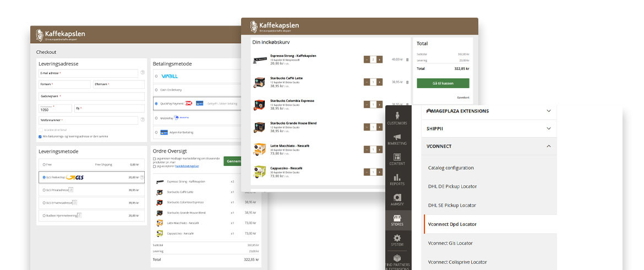Select the ViaBill payment method
This screenshot has width=644, height=270.
[156, 76]
